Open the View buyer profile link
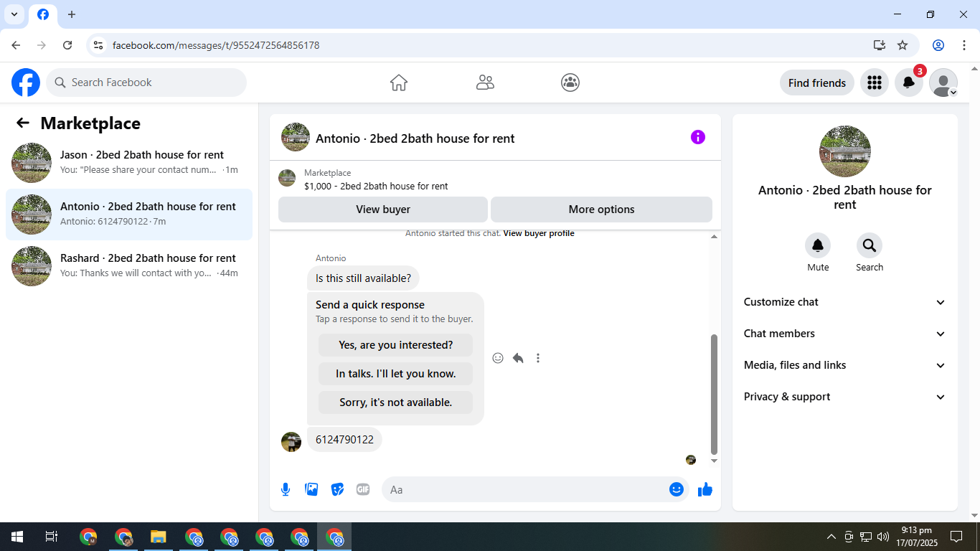The width and height of the screenshot is (980, 551). pyautogui.click(x=539, y=233)
